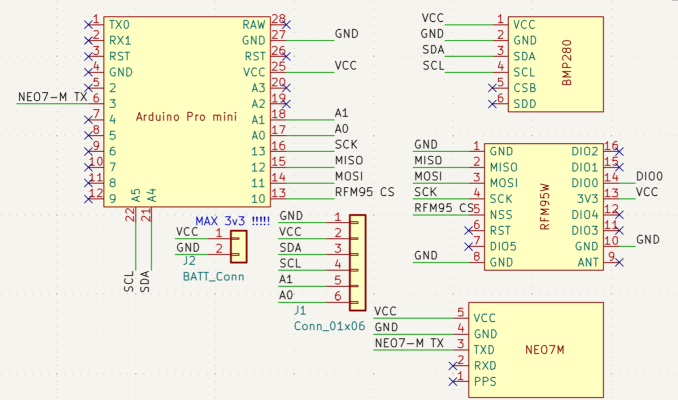Select MOSI label at Arduino pin 14
678x400 pixels.
point(349,176)
